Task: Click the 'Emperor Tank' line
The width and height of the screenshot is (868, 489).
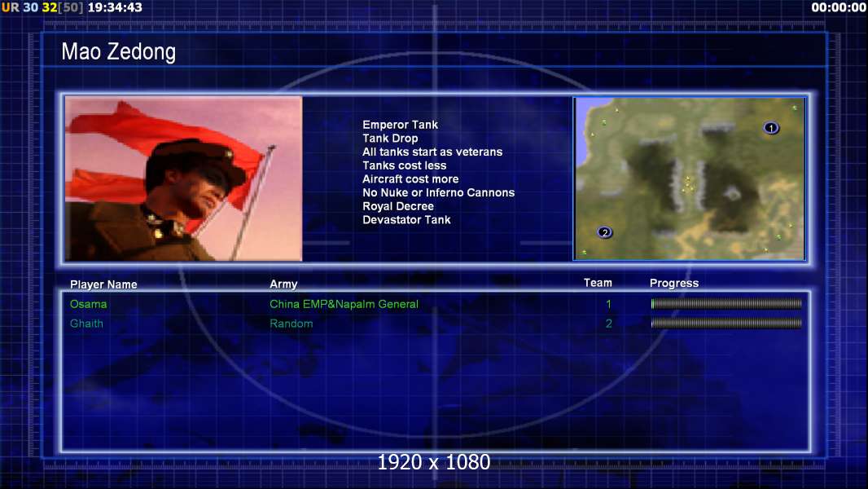Action: click(401, 125)
